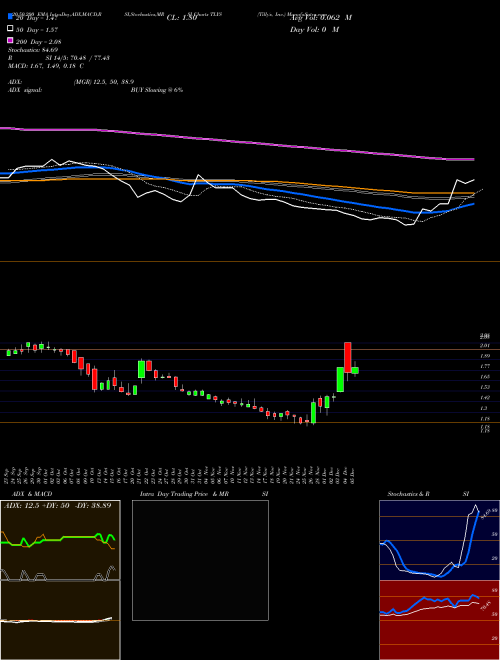The width and height of the screenshot is (500, 660).
Task: Click the 'BUY Slowing @ 6%' signal text
Action: [x=157, y=90]
